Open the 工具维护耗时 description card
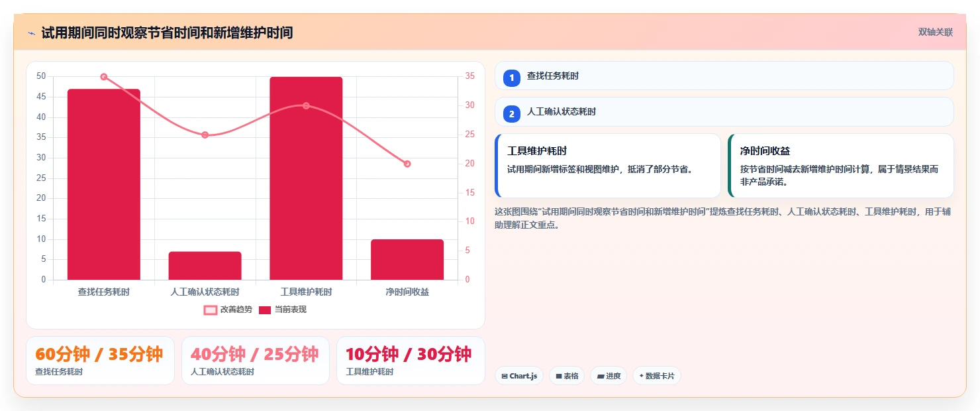 click(x=608, y=166)
